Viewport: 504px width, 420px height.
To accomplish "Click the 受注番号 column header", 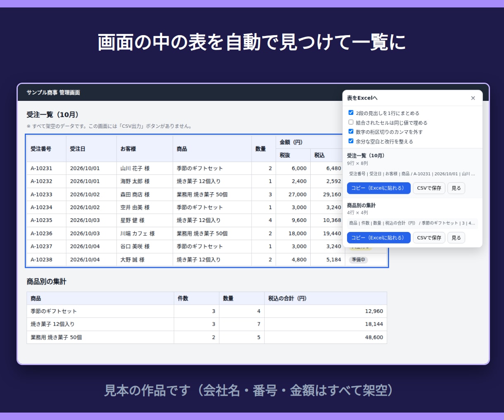I will coord(46,149).
